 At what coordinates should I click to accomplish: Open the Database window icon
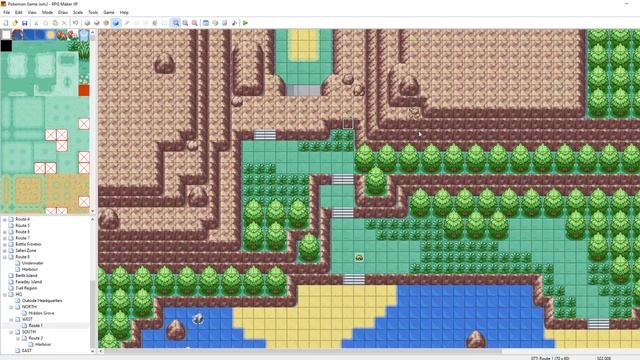tap(206, 23)
